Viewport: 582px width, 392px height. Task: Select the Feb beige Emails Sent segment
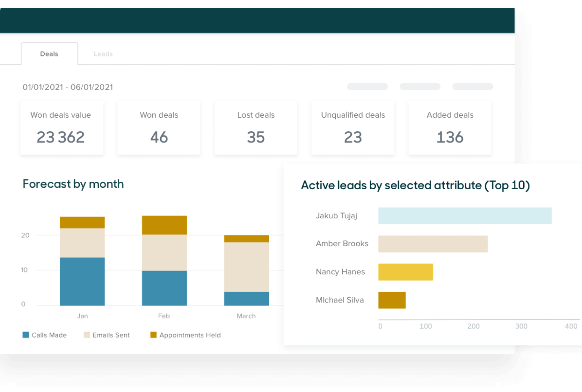click(164, 252)
